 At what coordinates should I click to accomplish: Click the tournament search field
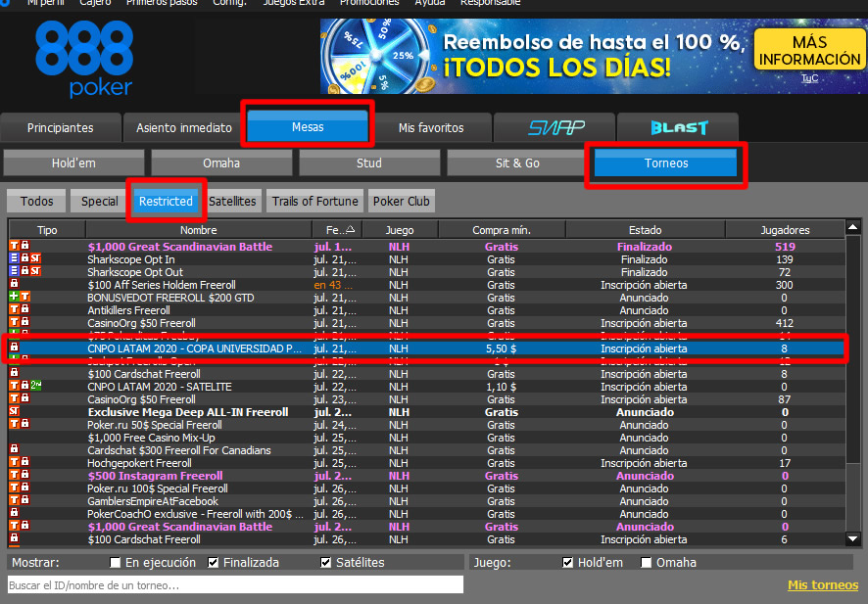235,585
